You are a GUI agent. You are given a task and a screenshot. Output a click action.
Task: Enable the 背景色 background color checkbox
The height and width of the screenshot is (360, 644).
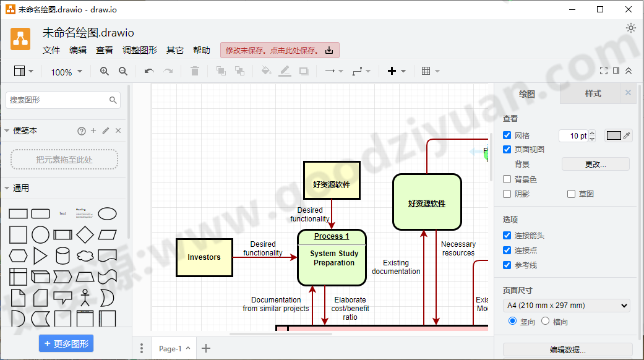pyautogui.click(x=507, y=179)
